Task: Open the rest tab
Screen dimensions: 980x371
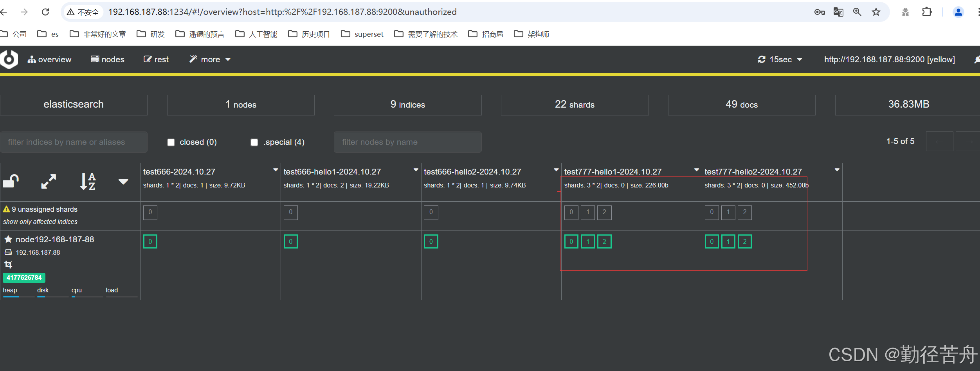Action: [x=156, y=59]
